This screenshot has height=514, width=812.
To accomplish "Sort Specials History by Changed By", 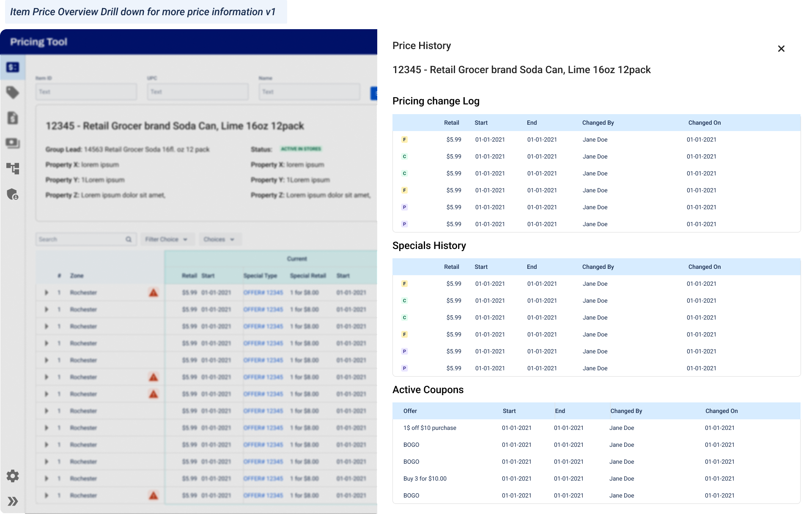I will pyautogui.click(x=598, y=267).
